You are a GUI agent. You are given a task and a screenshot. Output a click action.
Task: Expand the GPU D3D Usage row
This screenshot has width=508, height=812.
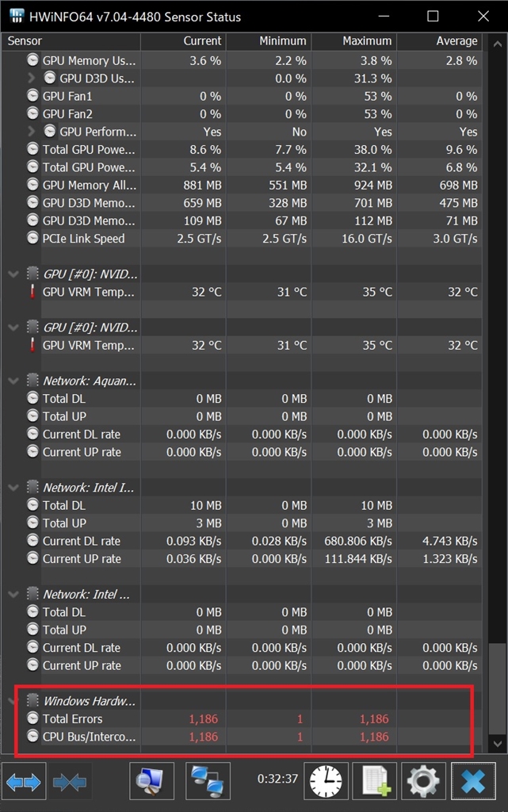coord(32,79)
